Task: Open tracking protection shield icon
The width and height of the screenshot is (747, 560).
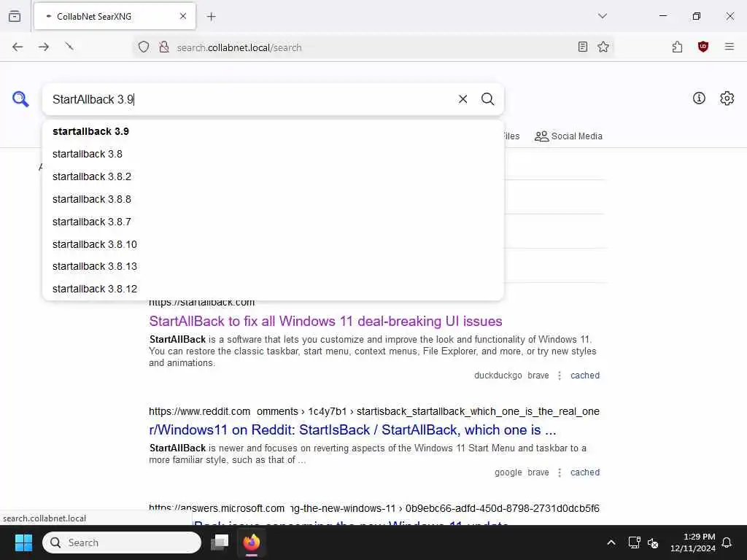Action: [x=144, y=47]
